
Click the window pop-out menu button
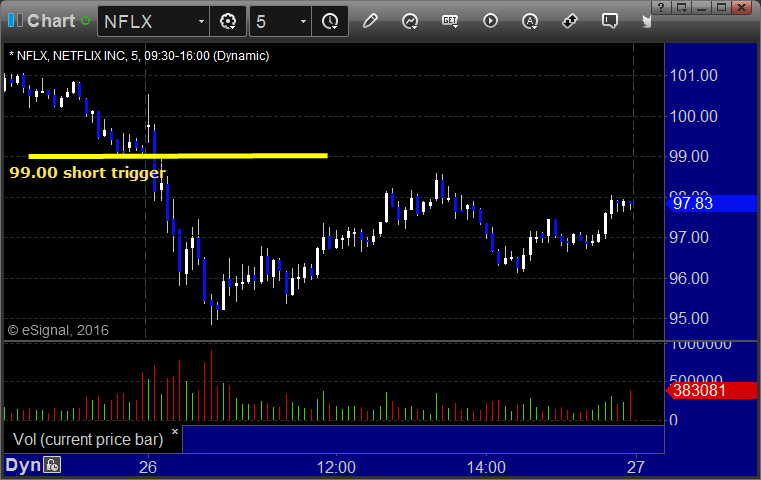682,7
